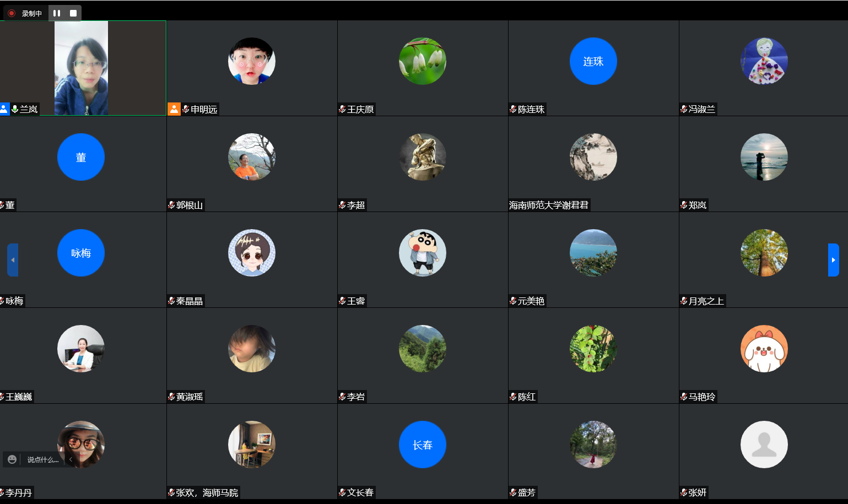This screenshot has width=848, height=504.
Task: Select 王睿's cartoon avatar
Action: click(423, 253)
